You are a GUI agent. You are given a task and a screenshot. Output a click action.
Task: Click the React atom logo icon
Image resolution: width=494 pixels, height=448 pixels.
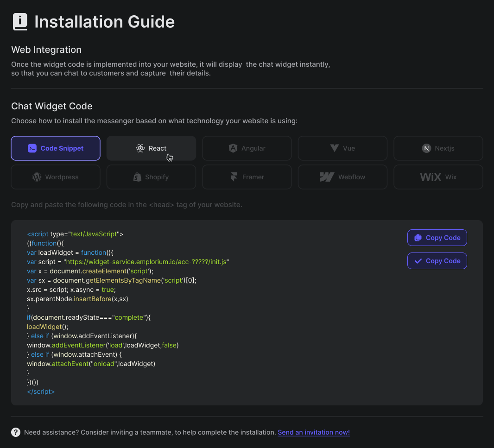[140, 148]
